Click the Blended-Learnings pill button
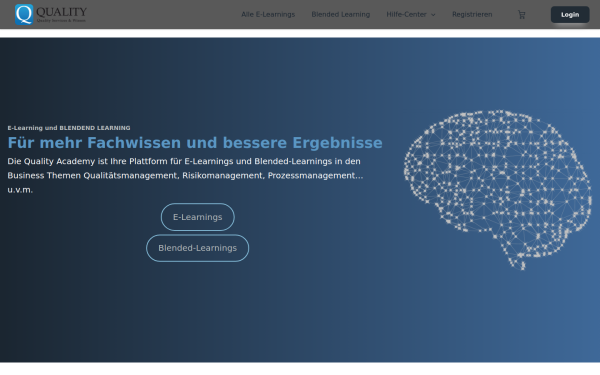 click(x=197, y=248)
